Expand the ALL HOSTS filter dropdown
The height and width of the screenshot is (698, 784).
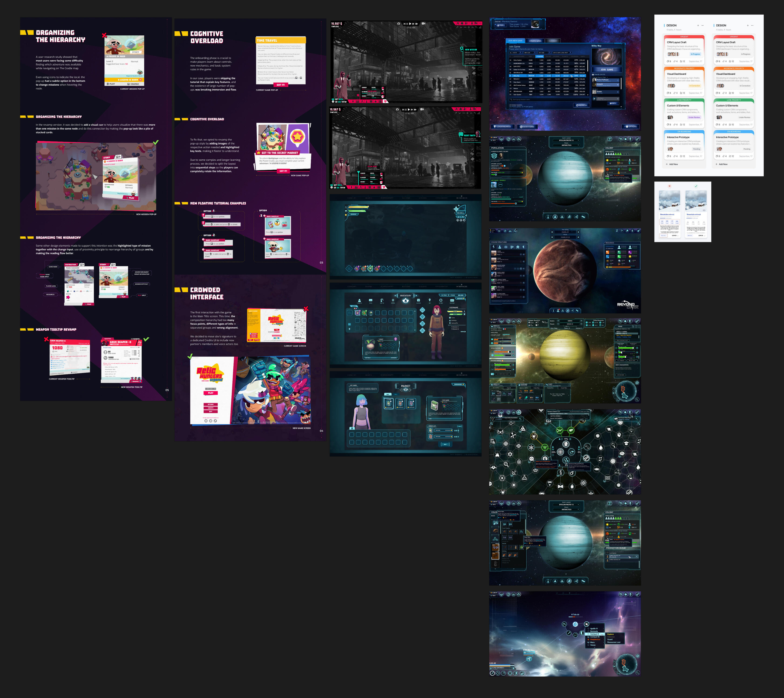521,53
